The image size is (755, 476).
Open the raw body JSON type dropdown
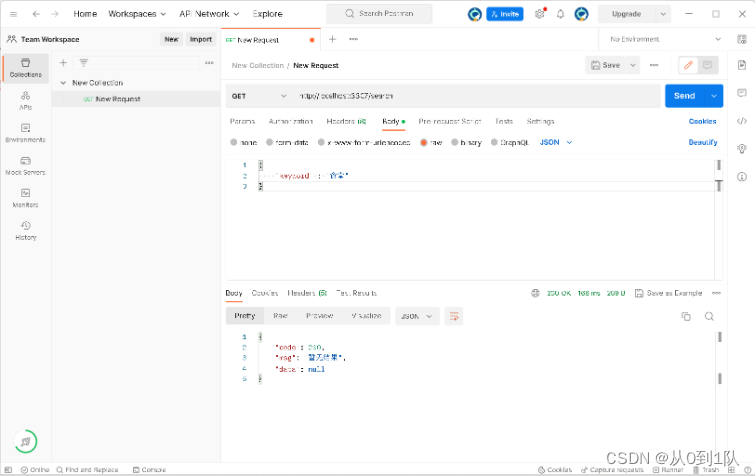pyautogui.click(x=556, y=142)
